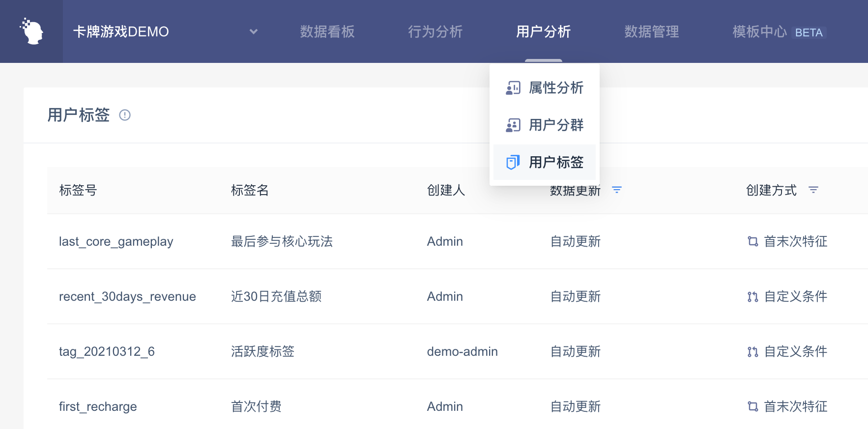Image resolution: width=868 pixels, height=429 pixels.
Task: Click 首末次特征 icon in first_recharge row
Action: [752, 406]
